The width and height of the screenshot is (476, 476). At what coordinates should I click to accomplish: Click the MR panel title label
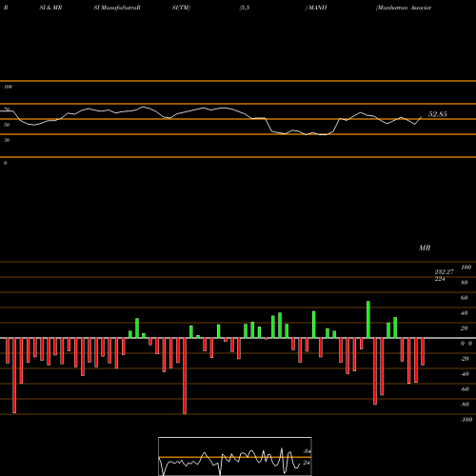click(x=425, y=248)
